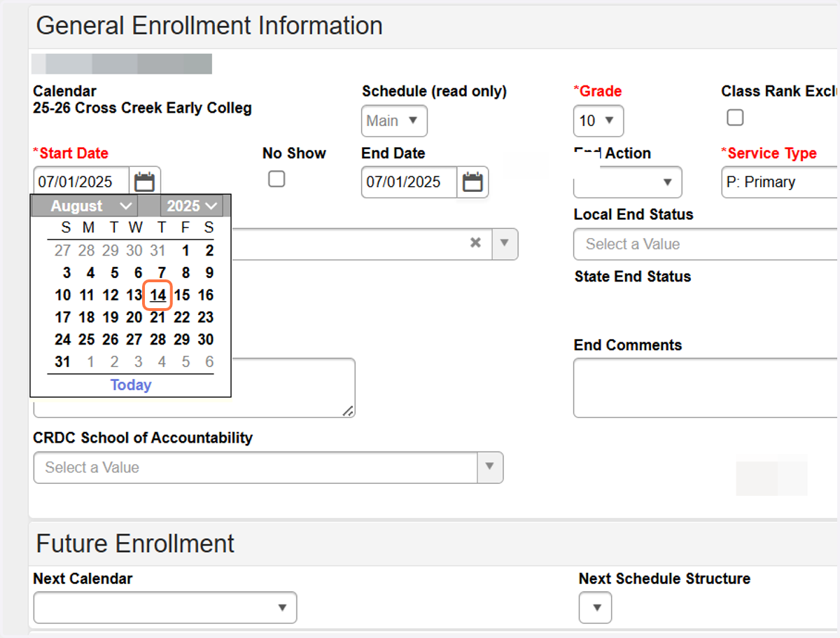Click the dropdown arrow beside the X clear icon
Image resolution: width=840 pixels, height=638 pixels.
pos(505,244)
